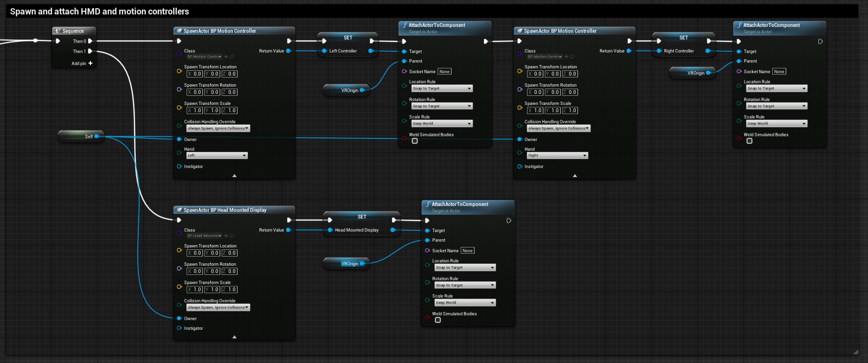Click the browse magnifier icon beside Right-hand SpawnActor Class
Screen dimensions: 868x363
pyautogui.click(x=573, y=57)
